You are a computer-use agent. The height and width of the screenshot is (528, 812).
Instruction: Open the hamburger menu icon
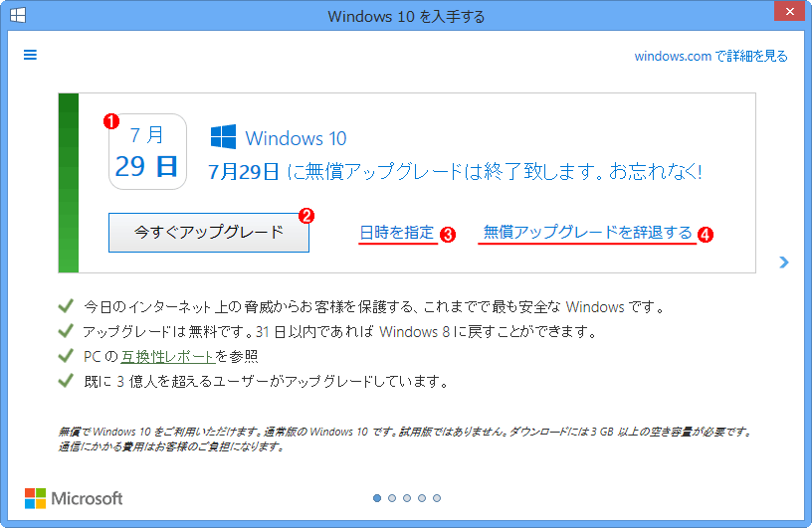[x=30, y=55]
